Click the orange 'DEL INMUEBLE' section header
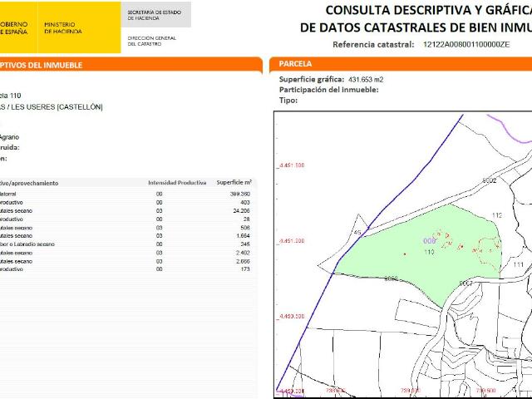Image resolution: width=532 pixels, height=399 pixels. 131,65
